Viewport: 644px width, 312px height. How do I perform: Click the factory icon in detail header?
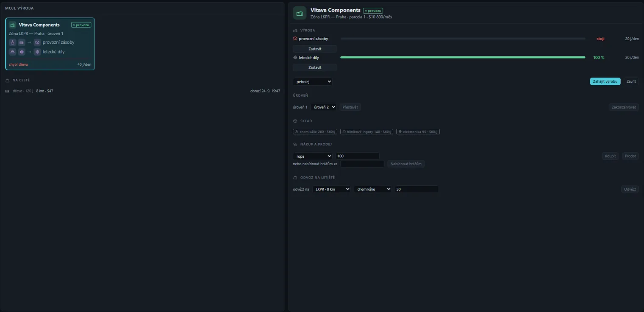(x=300, y=13)
